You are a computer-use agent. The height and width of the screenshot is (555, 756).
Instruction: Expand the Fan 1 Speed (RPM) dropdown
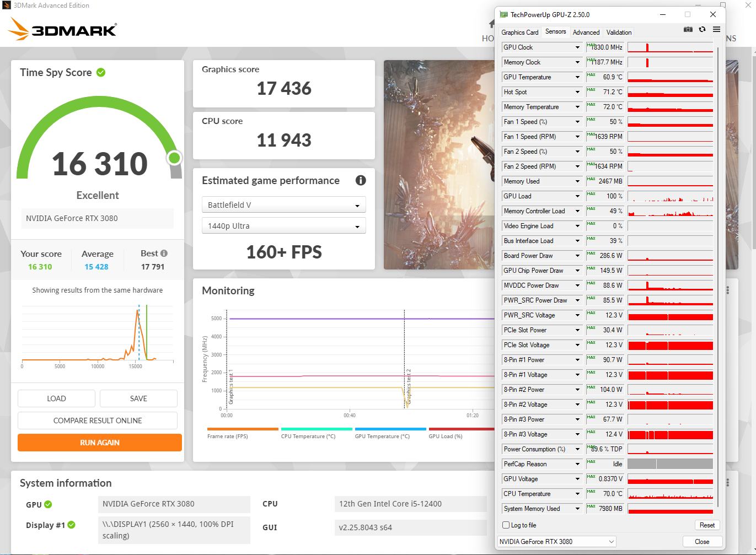tap(577, 137)
